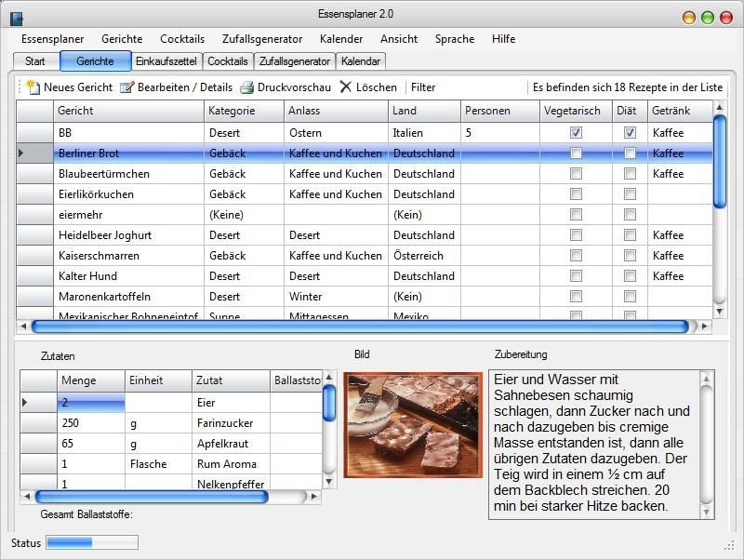Viewport: 744px width, 560px height.
Task: Select the Farinzucker ingredient cell
Action: pos(231,423)
